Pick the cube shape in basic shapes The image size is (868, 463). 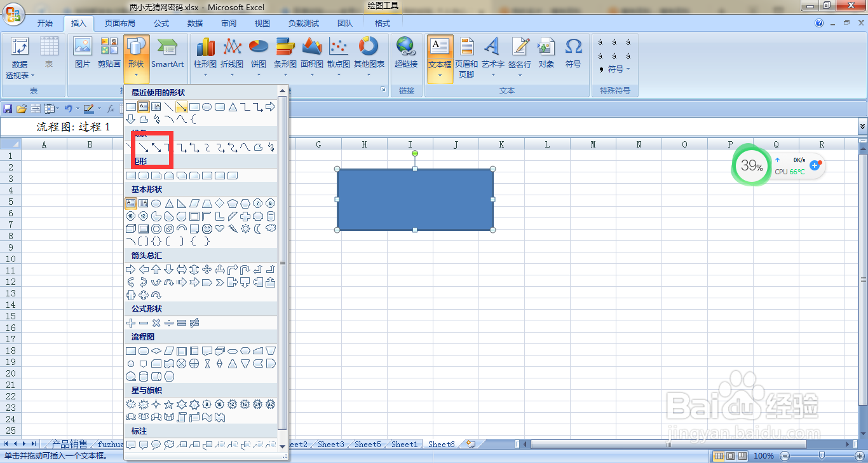tap(131, 229)
